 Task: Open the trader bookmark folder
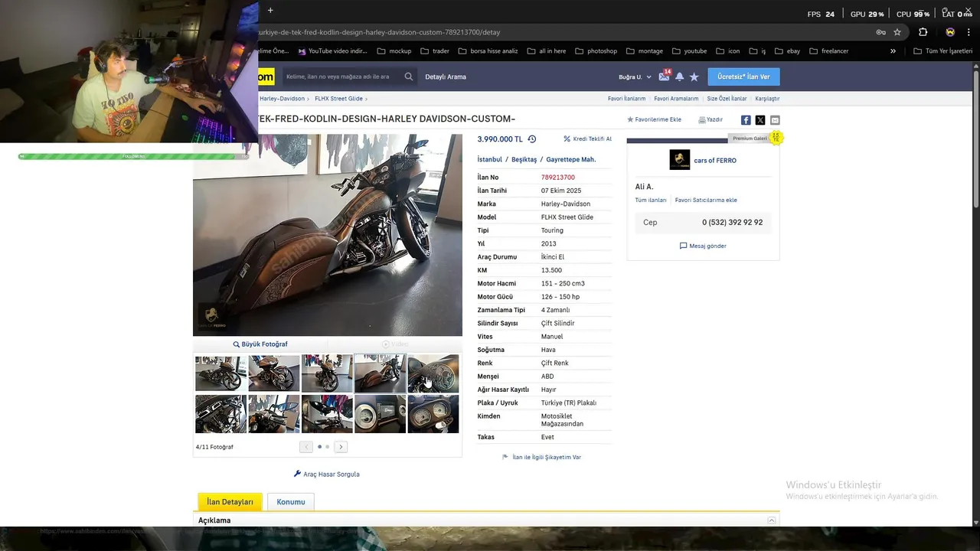coord(435,51)
